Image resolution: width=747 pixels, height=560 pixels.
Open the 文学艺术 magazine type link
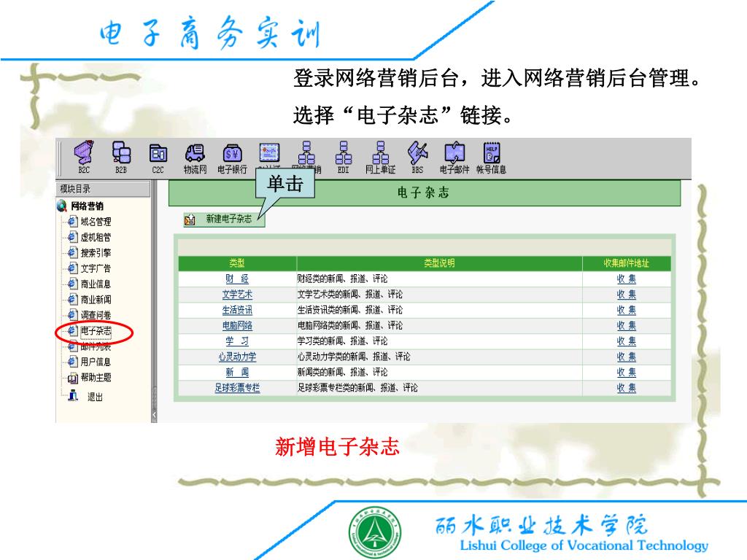click(237, 295)
